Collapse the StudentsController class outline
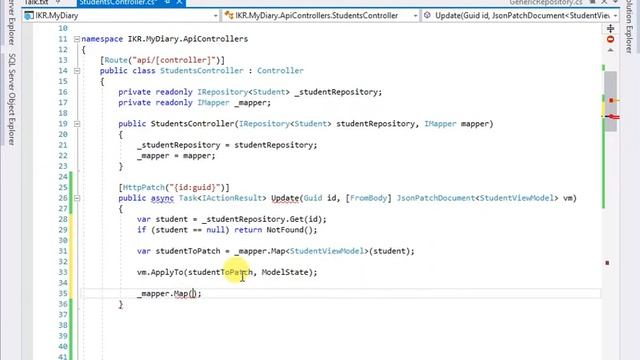The image size is (640, 360). [77, 71]
